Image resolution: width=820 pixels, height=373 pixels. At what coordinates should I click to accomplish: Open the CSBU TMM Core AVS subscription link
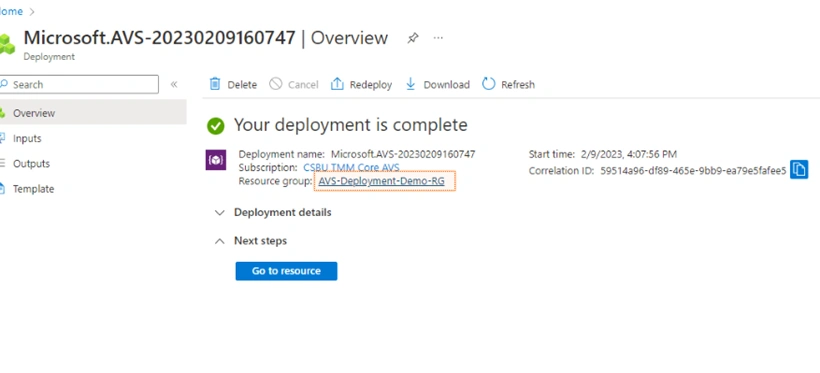point(351,167)
